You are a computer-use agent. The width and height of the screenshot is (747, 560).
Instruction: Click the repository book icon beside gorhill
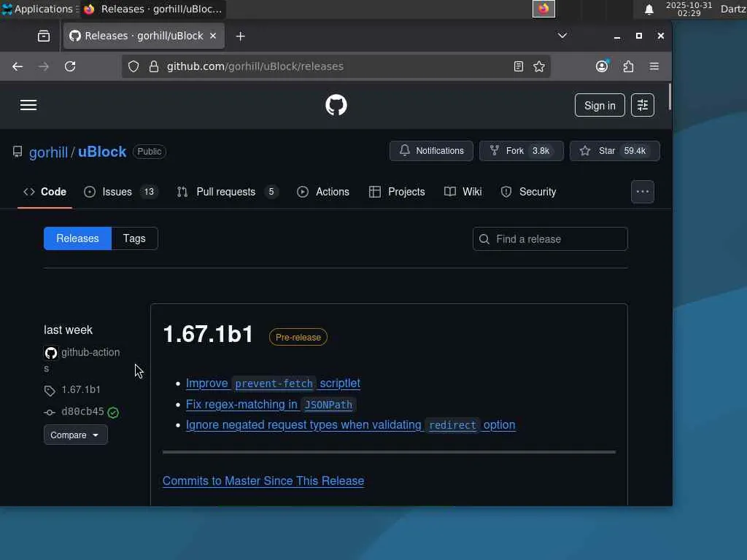(18, 152)
